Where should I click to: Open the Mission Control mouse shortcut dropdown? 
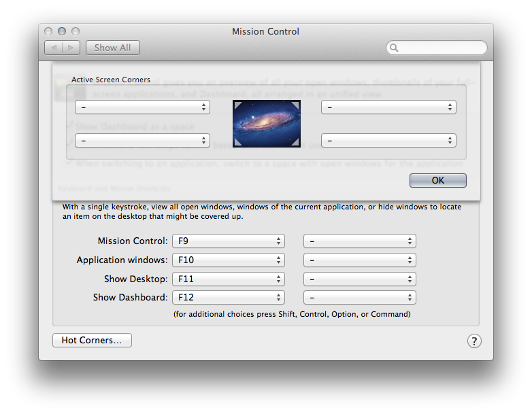pos(360,241)
